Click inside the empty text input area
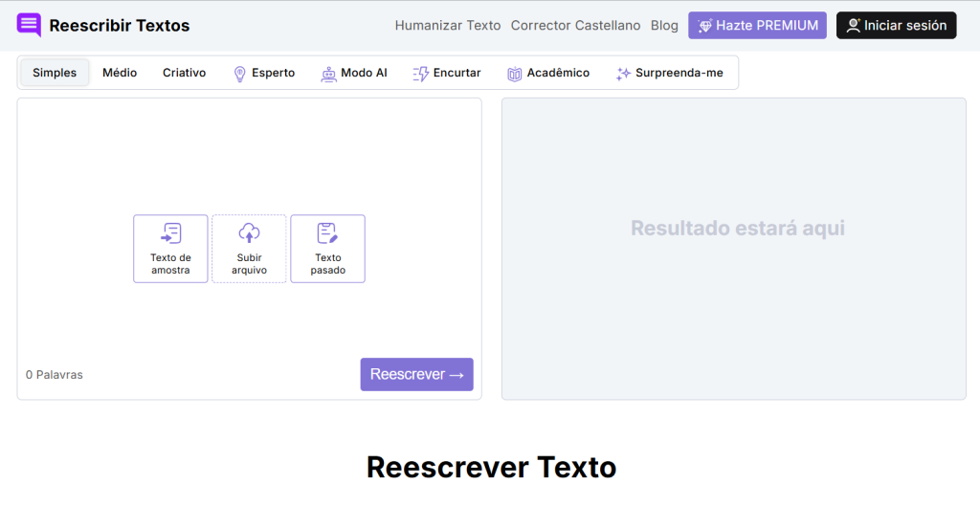 (249, 153)
